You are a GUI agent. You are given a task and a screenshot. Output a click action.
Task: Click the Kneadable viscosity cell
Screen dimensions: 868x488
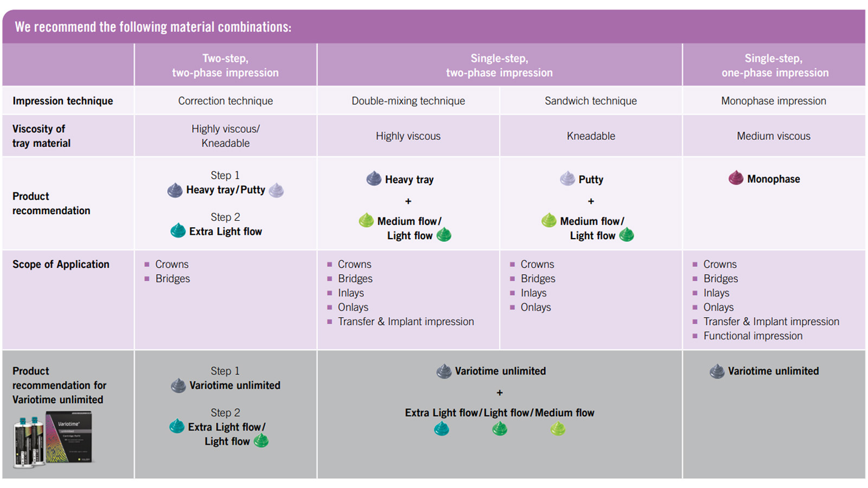click(591, 136)
